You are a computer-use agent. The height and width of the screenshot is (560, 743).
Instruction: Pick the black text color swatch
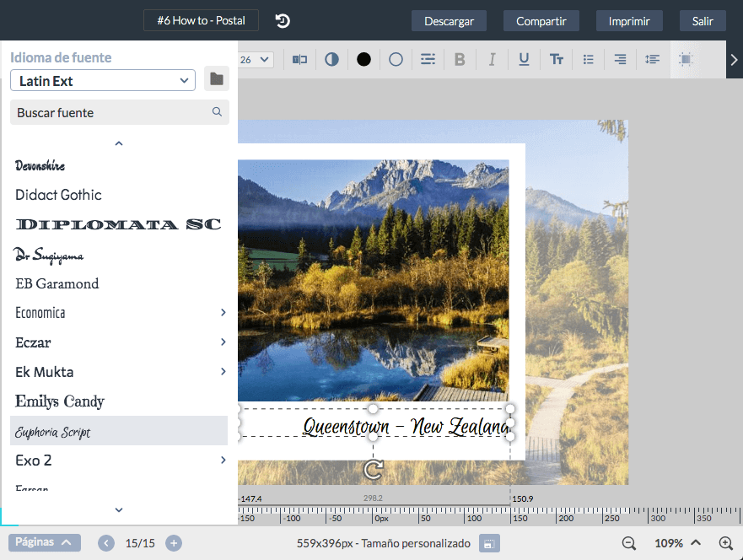[x=365, y=59]
